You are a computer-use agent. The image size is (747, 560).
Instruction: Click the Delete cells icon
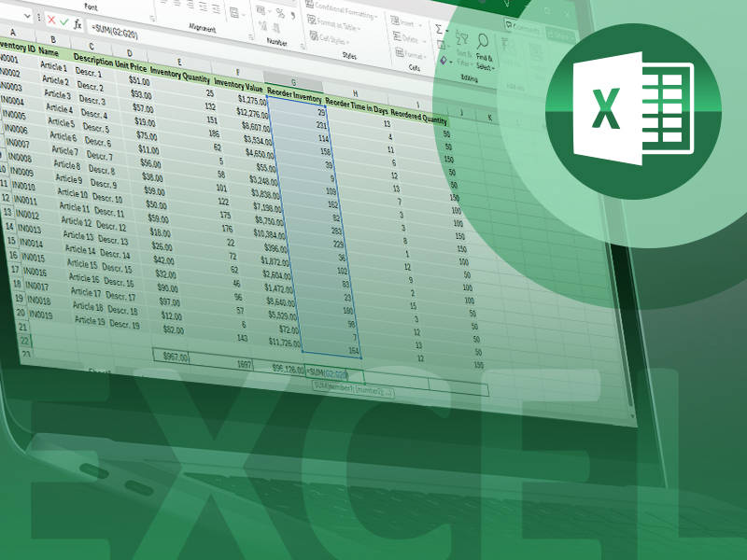point(398,35)
